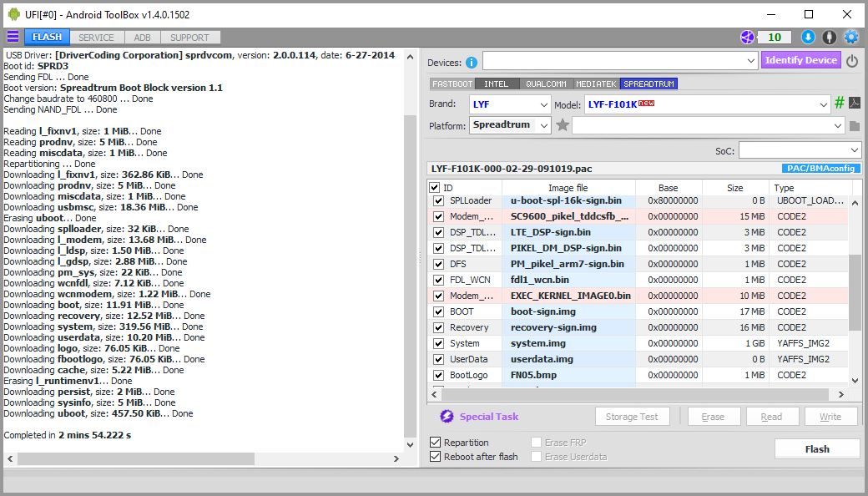Toggle the Repartition checkbox
Viewport: 868px width, 496px height.
(436, 443)
